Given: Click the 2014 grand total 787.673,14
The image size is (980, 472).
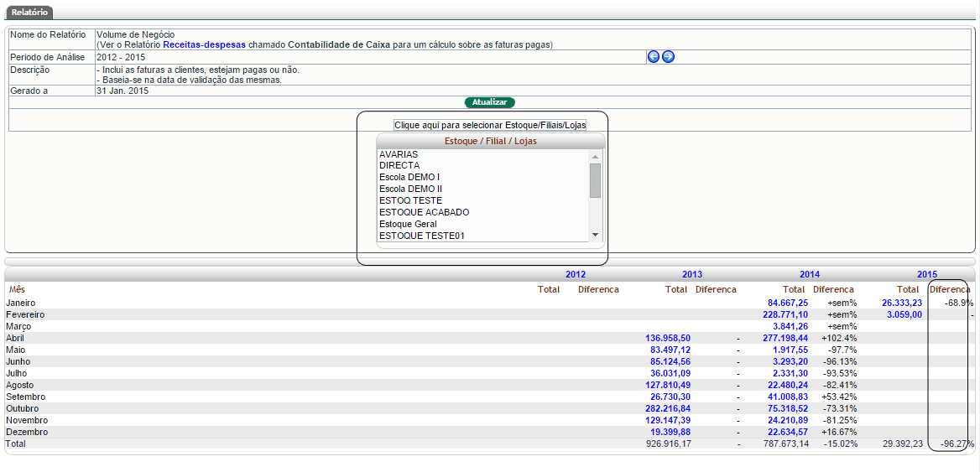Looking at the screenshot, I should click(x=786, y=443).
